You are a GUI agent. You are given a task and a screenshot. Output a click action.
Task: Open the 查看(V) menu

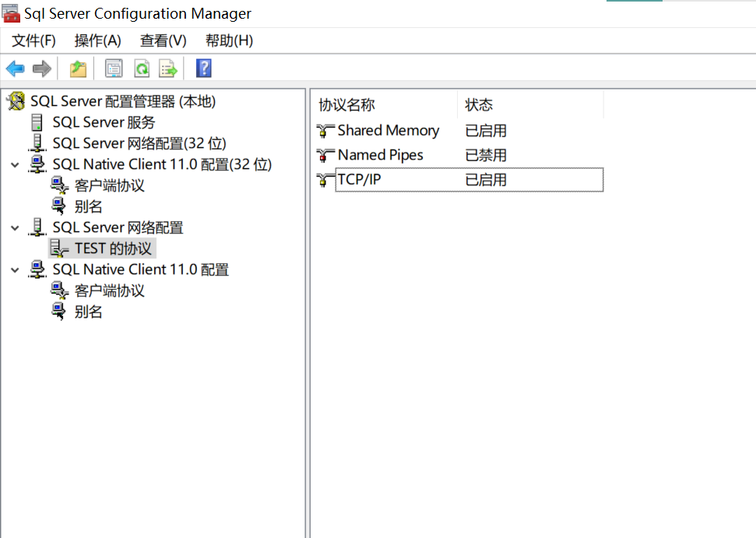click(x=162, y=40)
